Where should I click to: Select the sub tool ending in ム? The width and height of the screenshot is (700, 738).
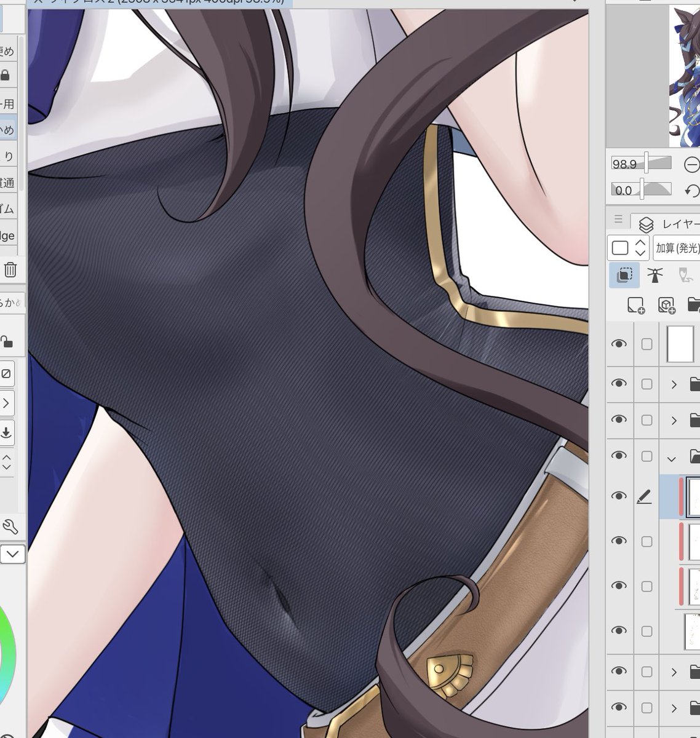(x=7, y=209)
